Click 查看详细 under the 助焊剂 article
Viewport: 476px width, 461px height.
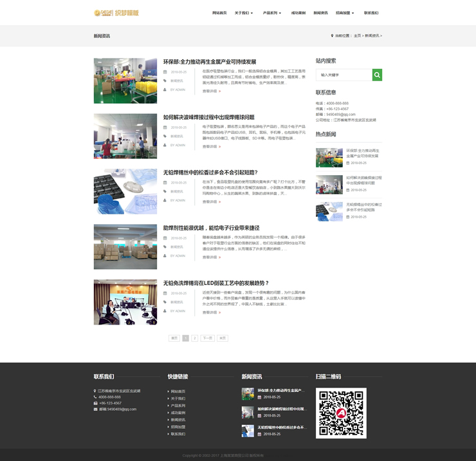(x=210, y=257)
